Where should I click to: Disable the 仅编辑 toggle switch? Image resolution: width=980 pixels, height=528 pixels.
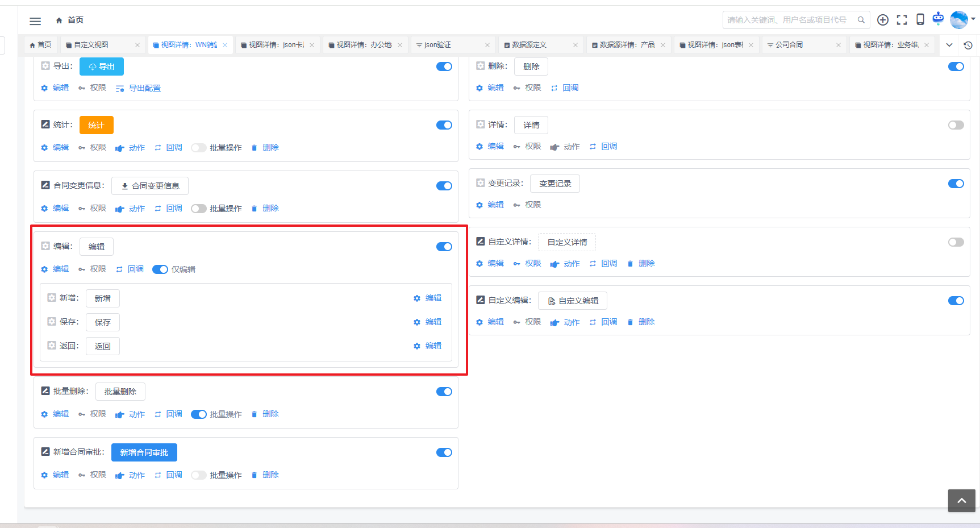[160, 269]
